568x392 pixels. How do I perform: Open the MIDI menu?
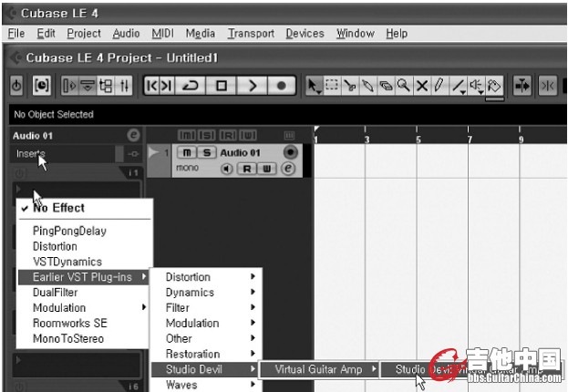pos(162,34)
